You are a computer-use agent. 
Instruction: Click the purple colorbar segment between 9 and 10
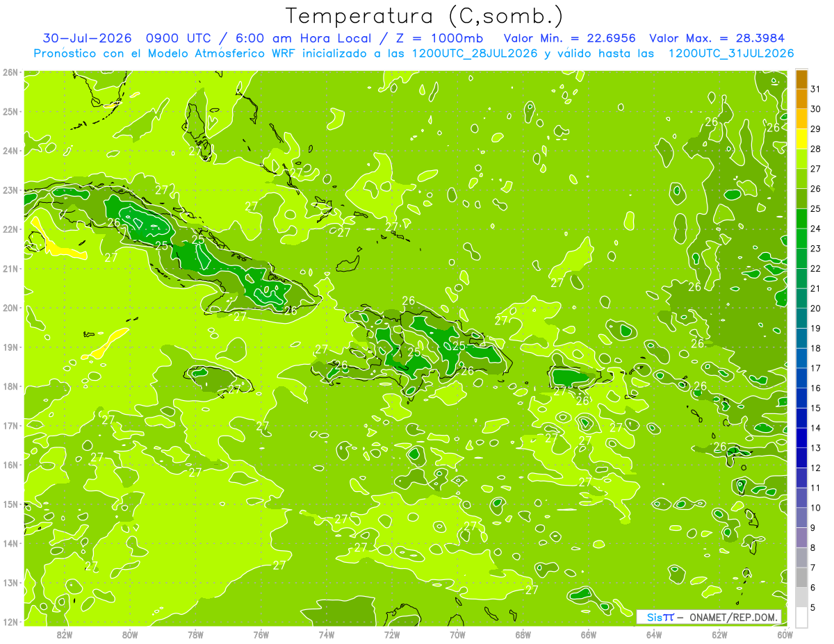click(801, 518)
